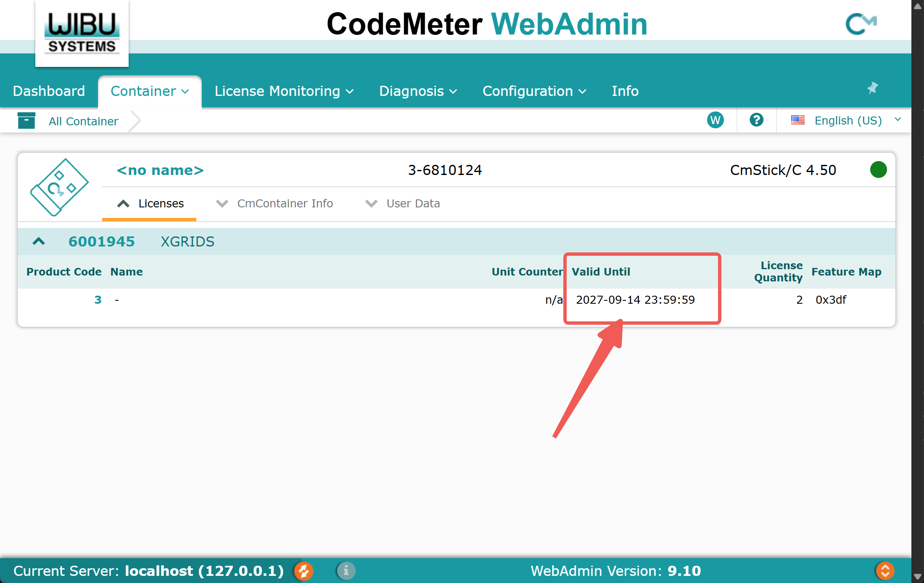Click the gray info icon in footer
Viewport: 924px width, 583px height.
tap(346, 571)
